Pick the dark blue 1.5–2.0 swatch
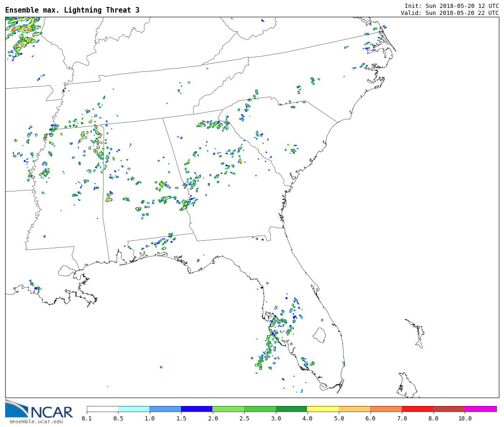Image resolution: width=504 pixels, height=427 pixels. pyautogui.click(x=196, y=409)
